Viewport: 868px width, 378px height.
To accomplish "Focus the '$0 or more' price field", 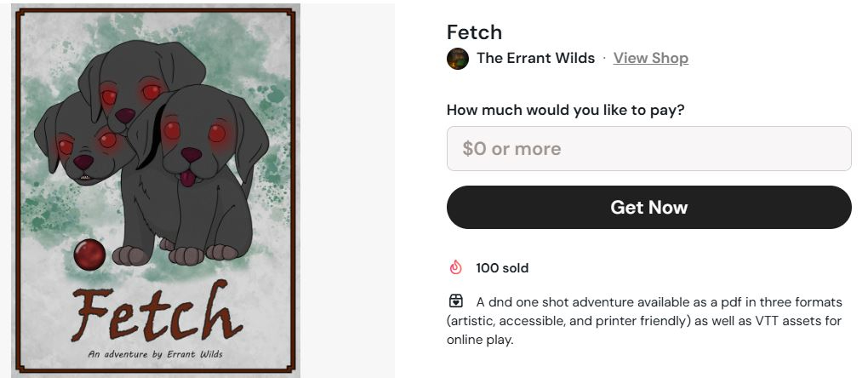I will tap(648, 149).
